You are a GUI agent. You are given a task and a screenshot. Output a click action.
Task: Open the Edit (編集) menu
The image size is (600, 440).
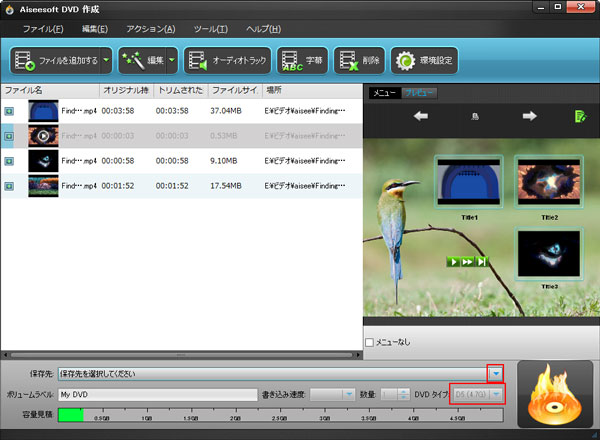coord(95,29)
